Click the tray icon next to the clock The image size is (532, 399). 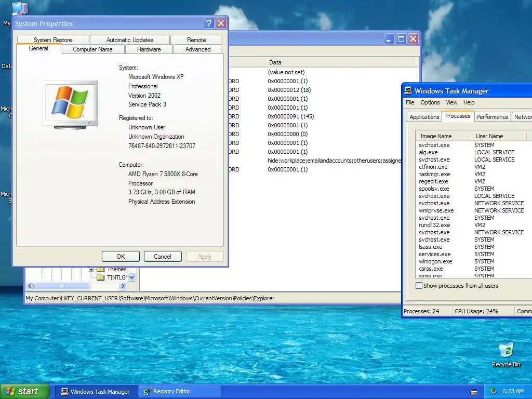tap(494, 392)
